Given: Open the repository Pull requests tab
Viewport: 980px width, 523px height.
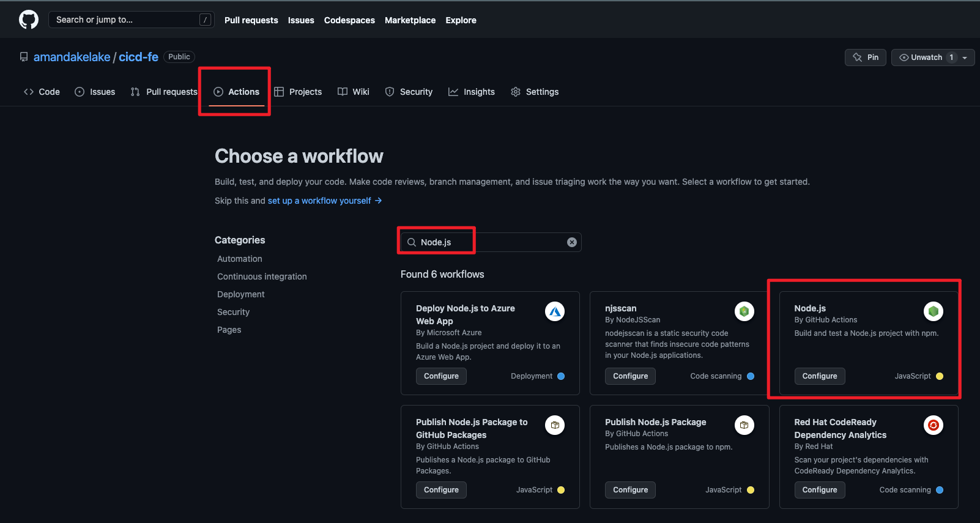Looking at the screenshot, I should point(164,92).
